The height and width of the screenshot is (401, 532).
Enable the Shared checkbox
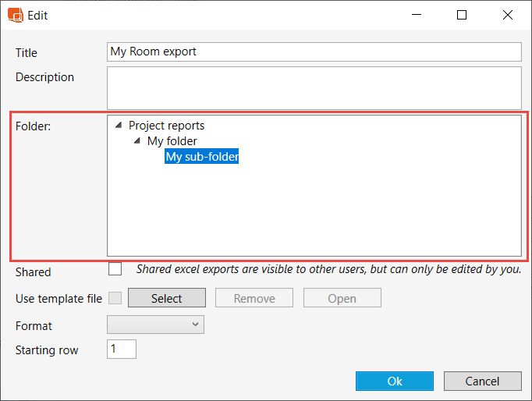[115, 269]
